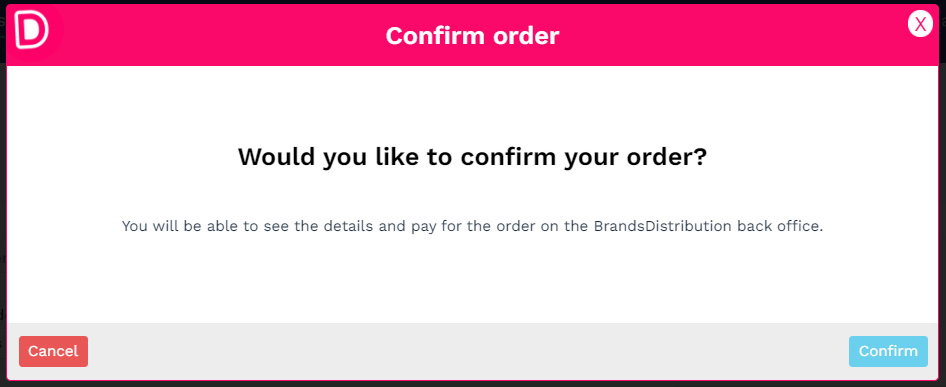The image size is (946, 387).
Task: Dismiss the popup via the round X
Action: [920, 25]
